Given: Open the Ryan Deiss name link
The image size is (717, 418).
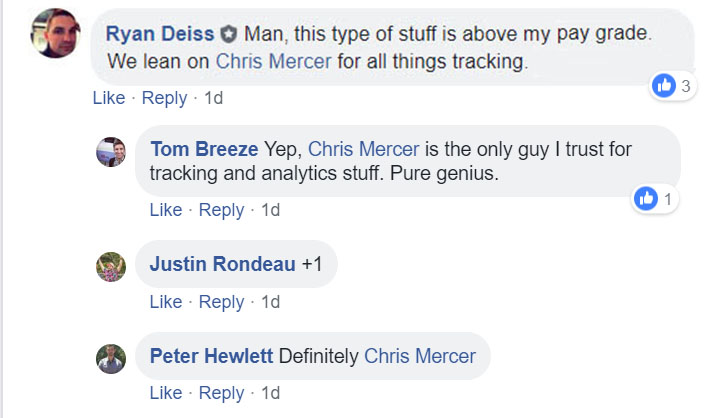Looking at the screenshot, I should pyautogui.click(x=160, y=34).
